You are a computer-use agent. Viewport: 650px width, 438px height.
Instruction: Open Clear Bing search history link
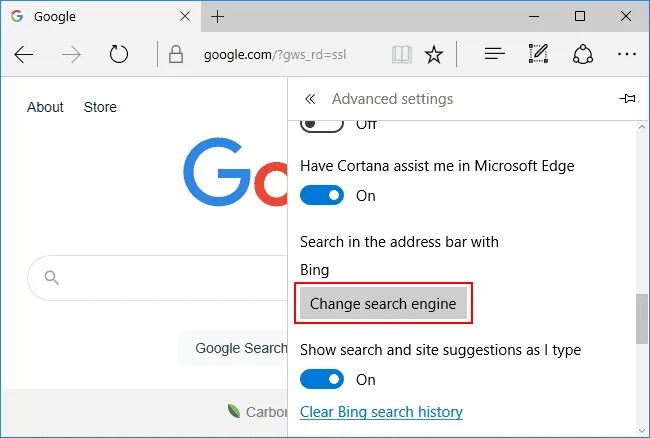pyautogui.click(x=381, y=412)
